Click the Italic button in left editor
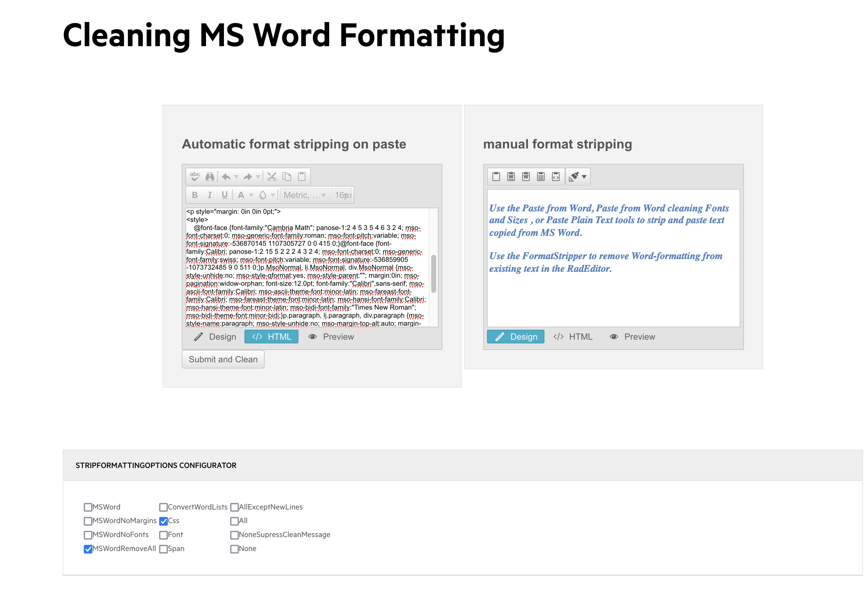This screenshot has width=868, height=600. (210, 195)
